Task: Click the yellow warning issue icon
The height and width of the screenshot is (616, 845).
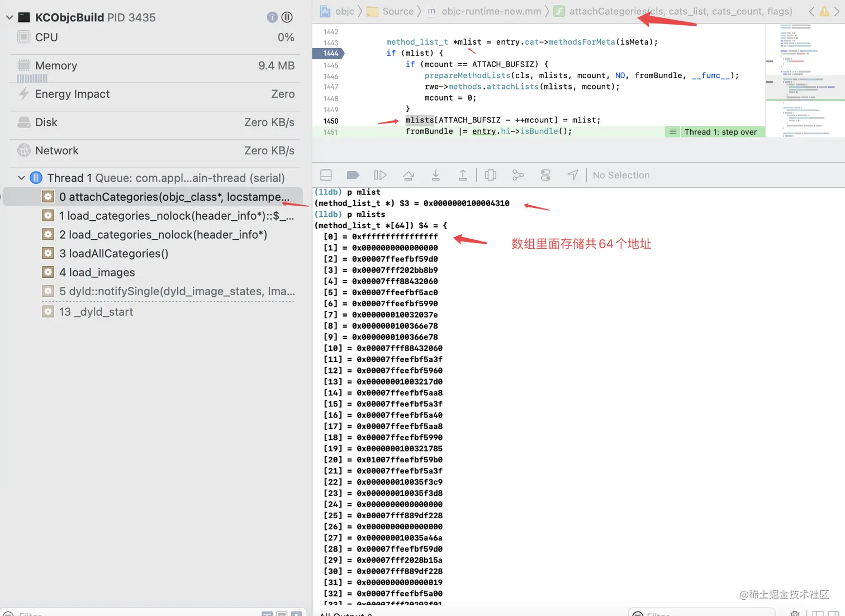Action: point(824,11)
